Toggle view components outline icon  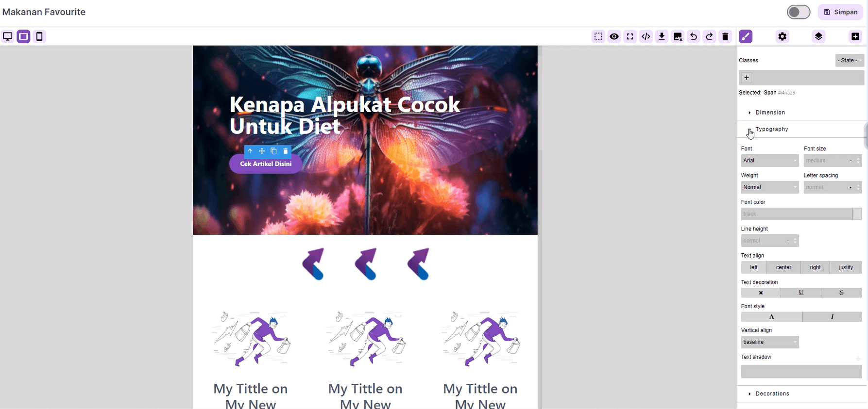click(598, 36)
